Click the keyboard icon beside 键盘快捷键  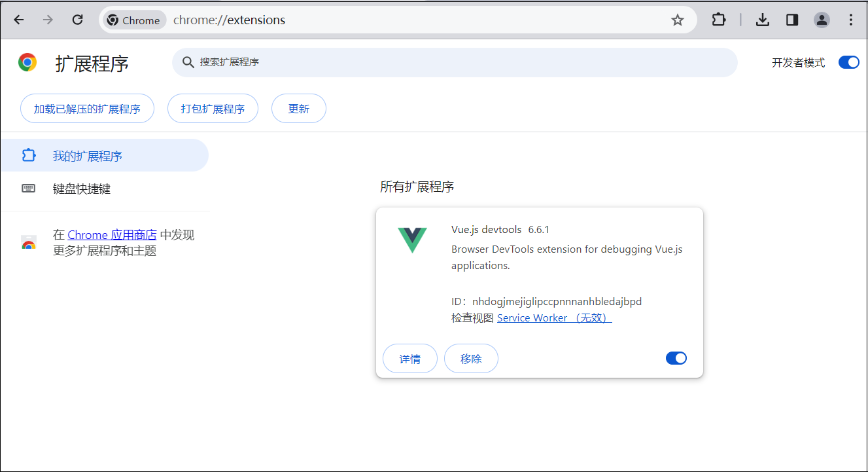pyautogui.click(x=28, y=189)
